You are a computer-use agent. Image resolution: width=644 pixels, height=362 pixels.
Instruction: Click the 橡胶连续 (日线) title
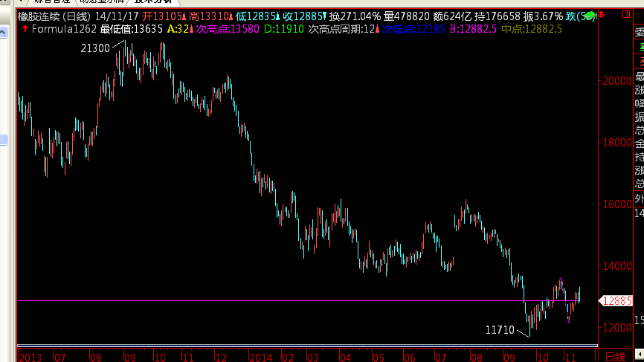coord(54,16)
